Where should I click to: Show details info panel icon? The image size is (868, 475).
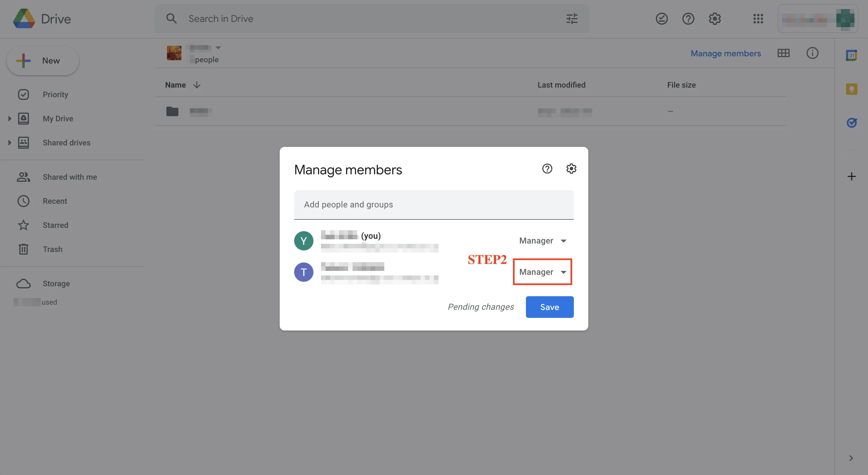point(812,53)
